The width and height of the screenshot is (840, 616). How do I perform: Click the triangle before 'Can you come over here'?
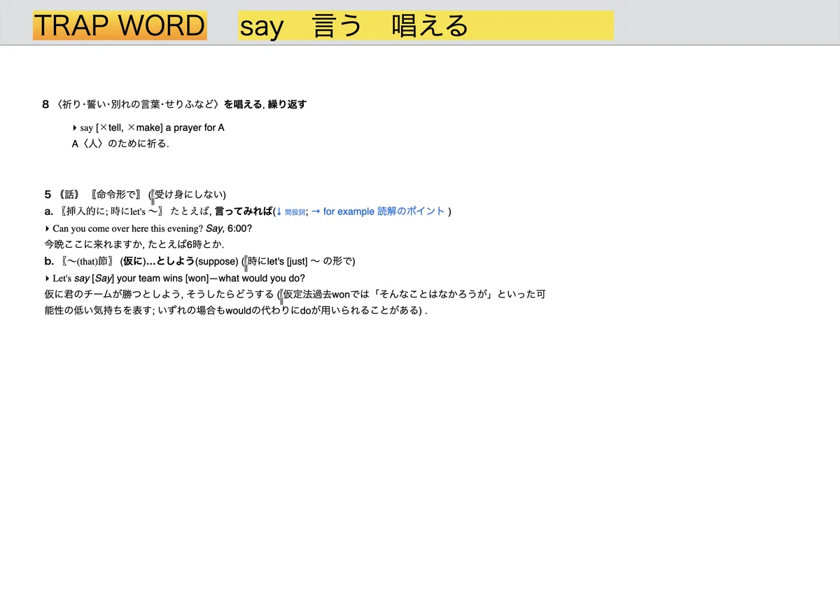point(47,229)
